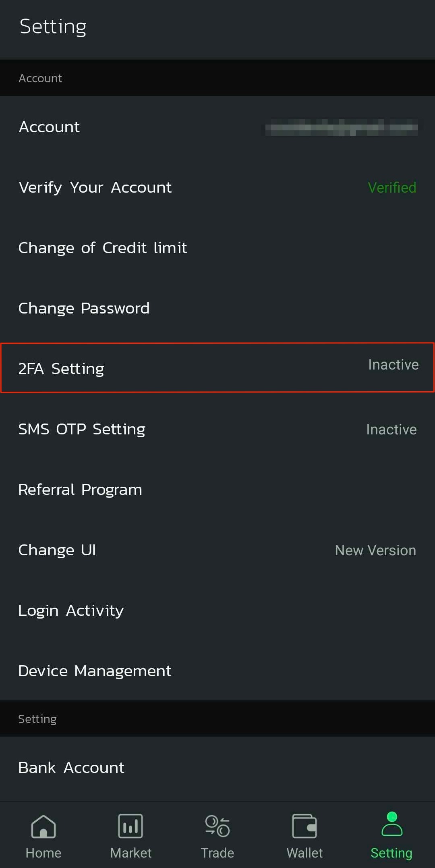Image resolution: width=435 pixels, height=868 pixels.
Task: Open Change UI option
Action: click(x=57, y=550)
